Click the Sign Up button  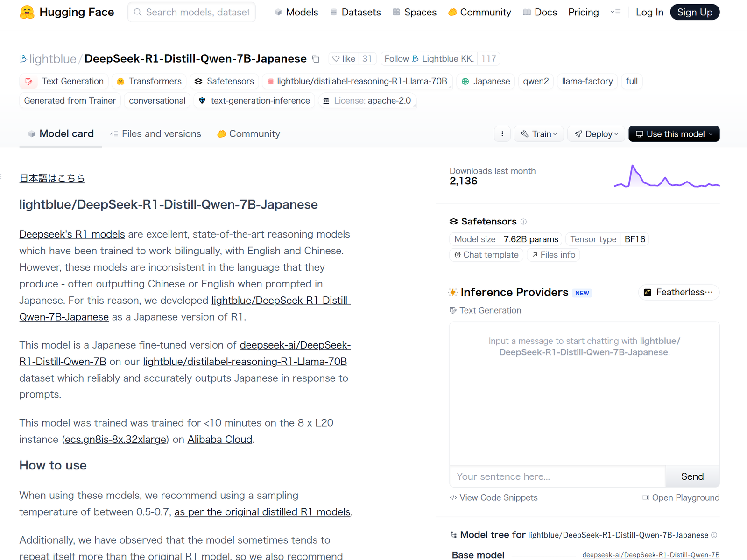(695, 12)
